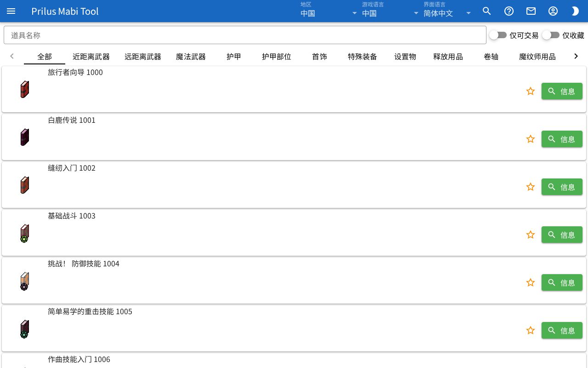Switch to the 近距离武器 tab

click(x=91, y=57)
